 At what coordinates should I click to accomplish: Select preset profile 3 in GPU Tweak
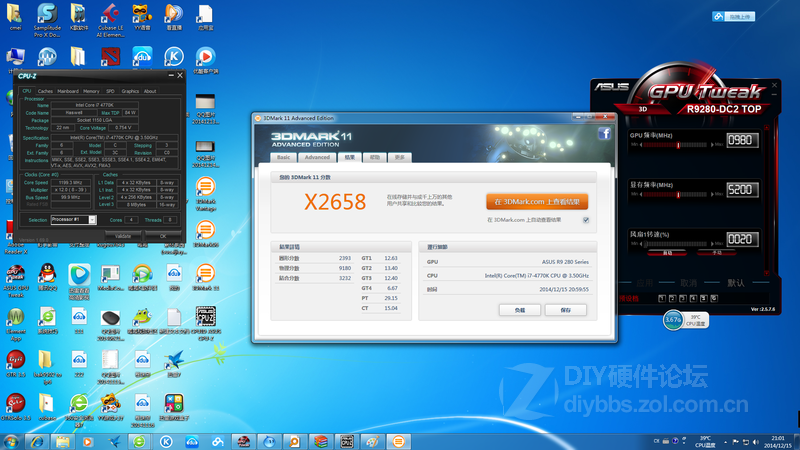pos(683,298)
